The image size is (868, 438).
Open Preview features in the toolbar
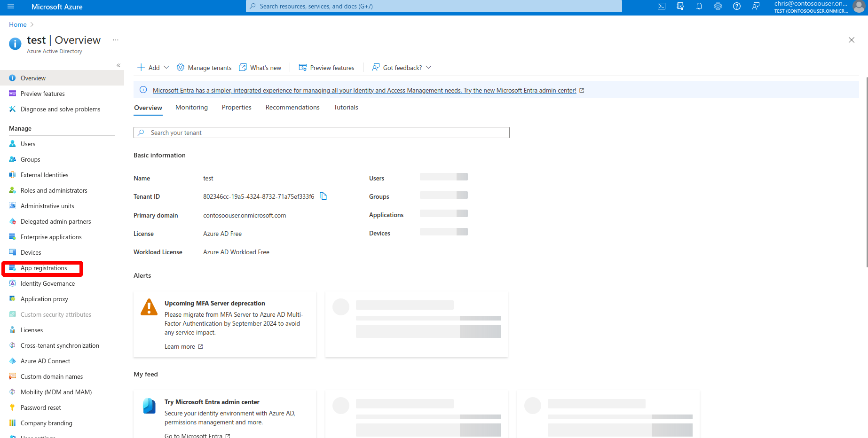click(x=327, y=68)
